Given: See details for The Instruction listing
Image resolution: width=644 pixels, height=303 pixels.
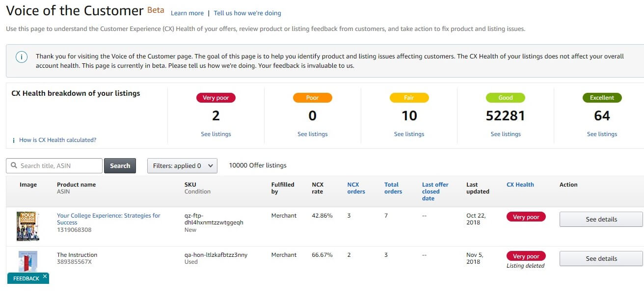Looking at the screenshot, I should point(600,258).
